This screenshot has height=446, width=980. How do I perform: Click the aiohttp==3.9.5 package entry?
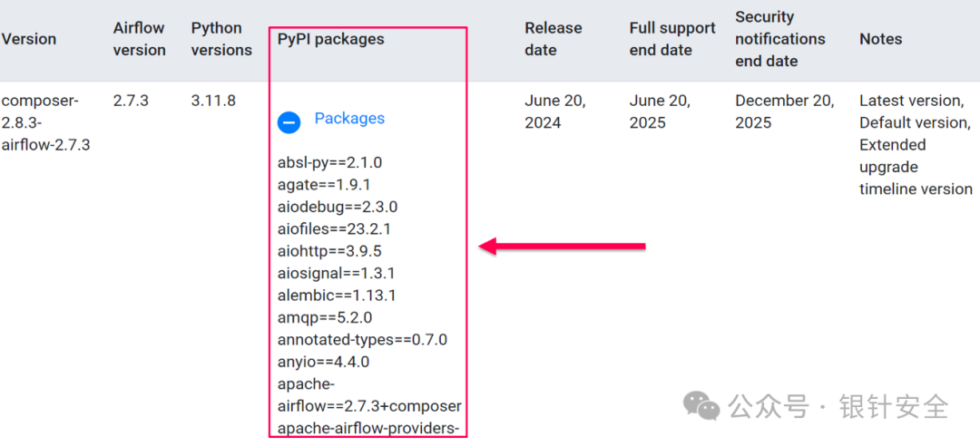(329, 251)
